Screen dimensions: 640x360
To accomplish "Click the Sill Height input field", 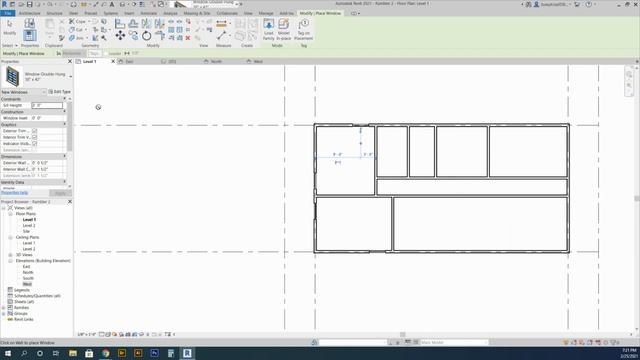I will click(47, 105).
